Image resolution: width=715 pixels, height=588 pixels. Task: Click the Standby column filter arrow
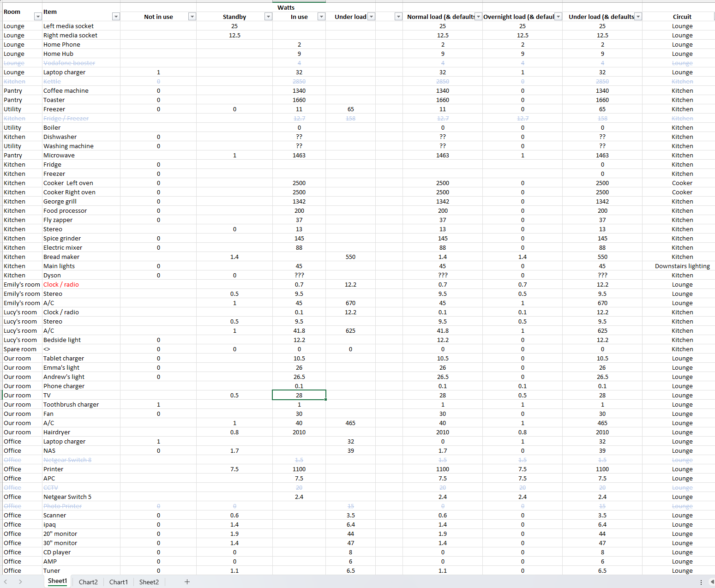pyautogui.click(x=268, y=17)
